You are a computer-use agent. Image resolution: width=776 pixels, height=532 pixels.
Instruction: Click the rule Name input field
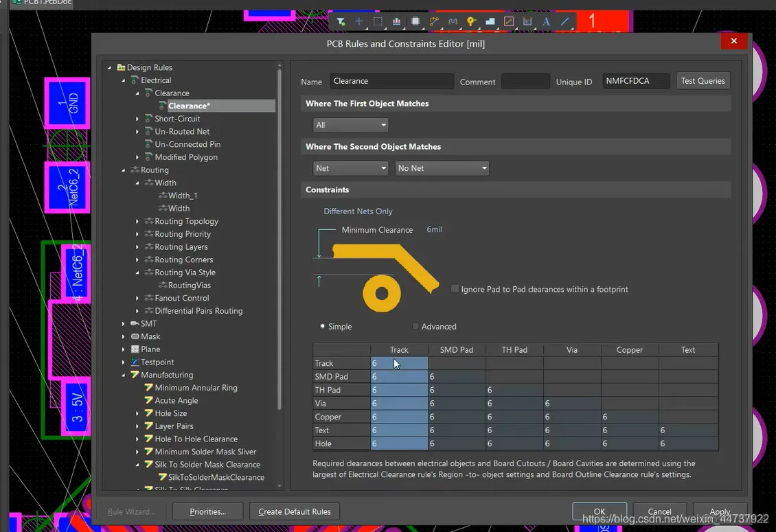click(391, 81)
